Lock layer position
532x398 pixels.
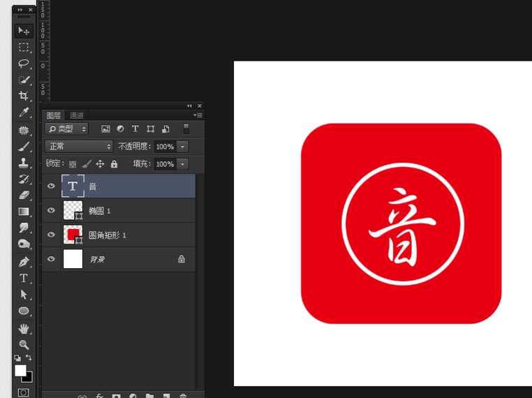(x=100, y=164)
